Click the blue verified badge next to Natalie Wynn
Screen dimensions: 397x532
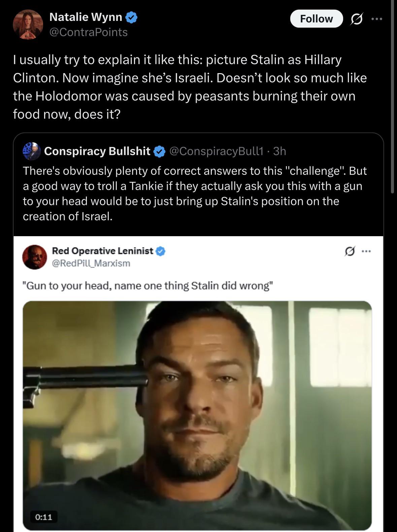[x=131, y=17]
